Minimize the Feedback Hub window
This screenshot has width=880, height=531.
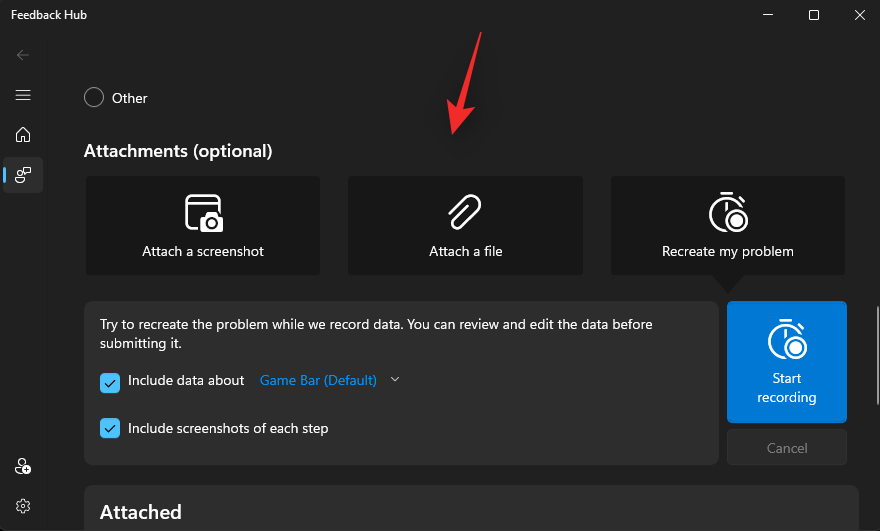tap(768, 15)
